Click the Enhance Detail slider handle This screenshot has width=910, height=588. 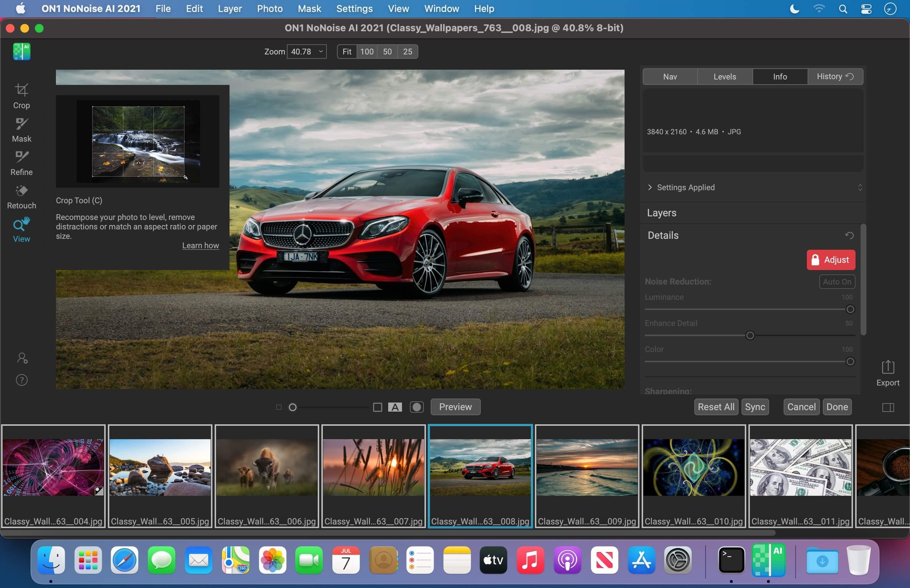pos(749,335)
